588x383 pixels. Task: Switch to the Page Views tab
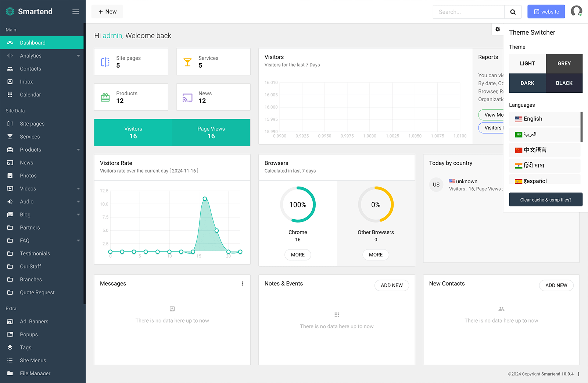211,132
